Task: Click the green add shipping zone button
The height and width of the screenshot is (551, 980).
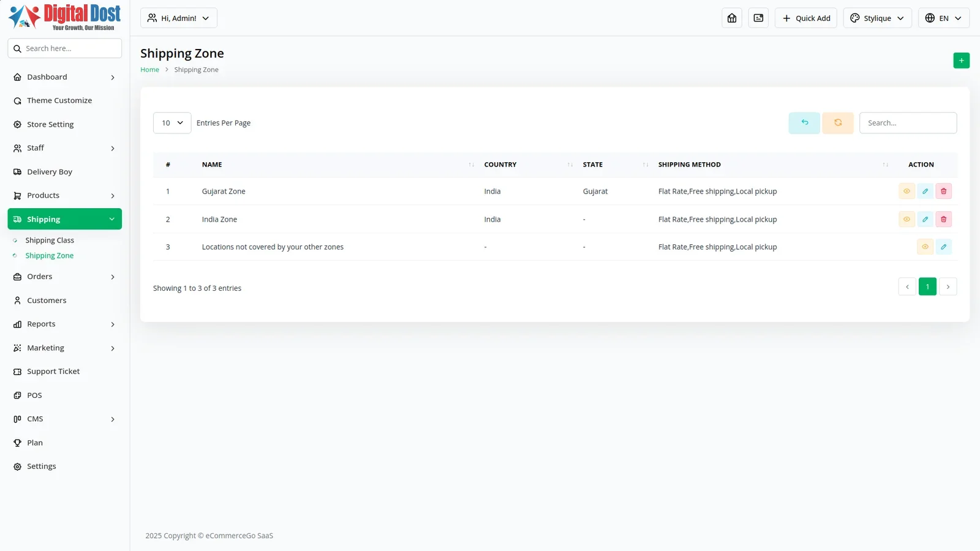Action: pos(961,61)
